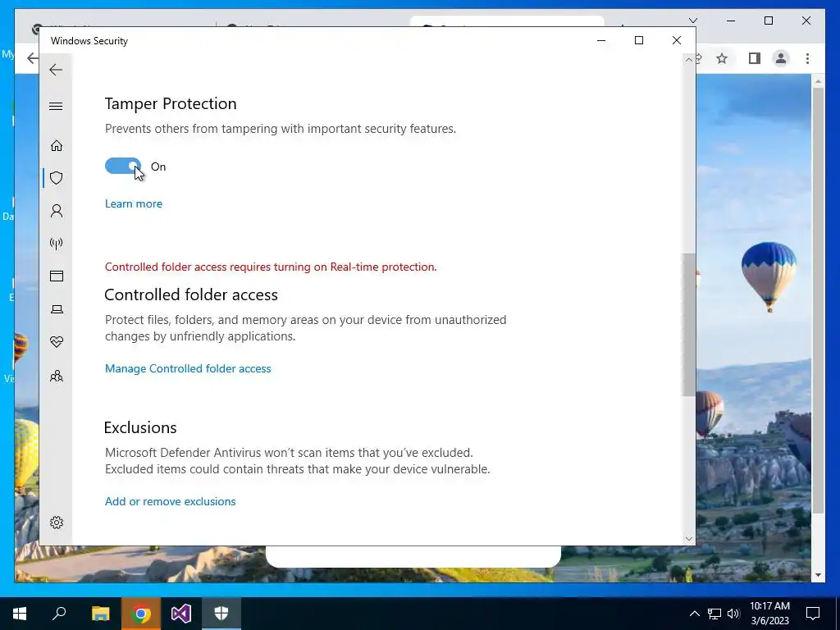The image size is (840, 630).
Task: Click the Controlled folder access heading
Action: click(190, 294)
